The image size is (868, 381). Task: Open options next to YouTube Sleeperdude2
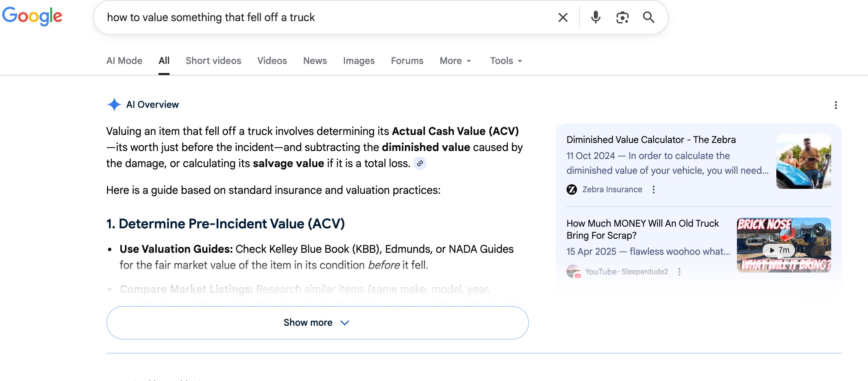pos(679,272)
